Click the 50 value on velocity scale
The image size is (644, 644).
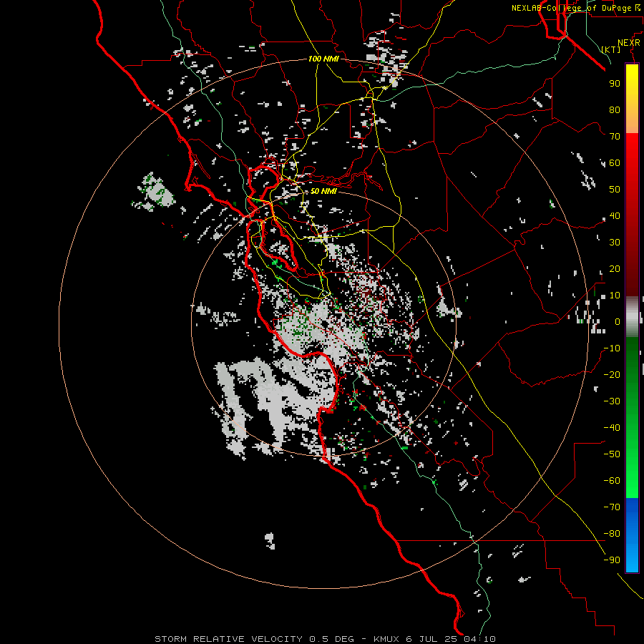(615, 190)
